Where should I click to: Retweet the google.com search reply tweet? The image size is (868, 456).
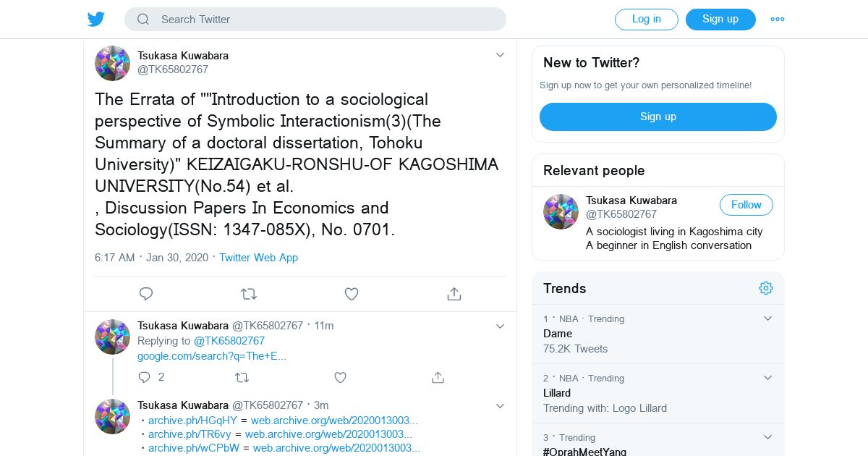coord(242,377)
